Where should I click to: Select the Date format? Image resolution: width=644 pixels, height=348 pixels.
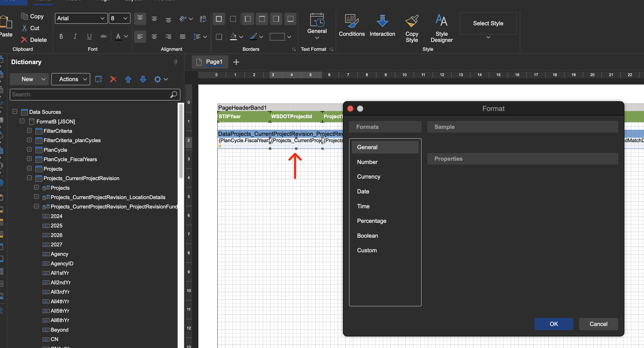click(x=385, y=191)
